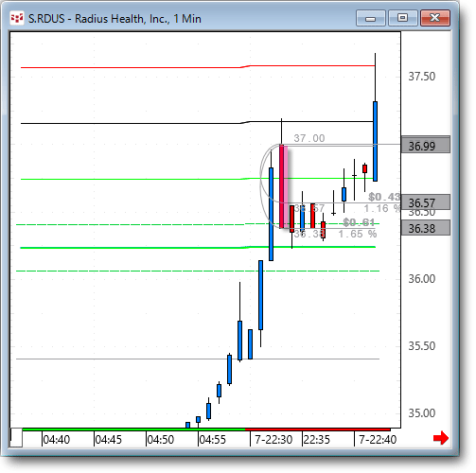Click the 1.65 % measurement label
476x473 pixels.
point(358,234)
